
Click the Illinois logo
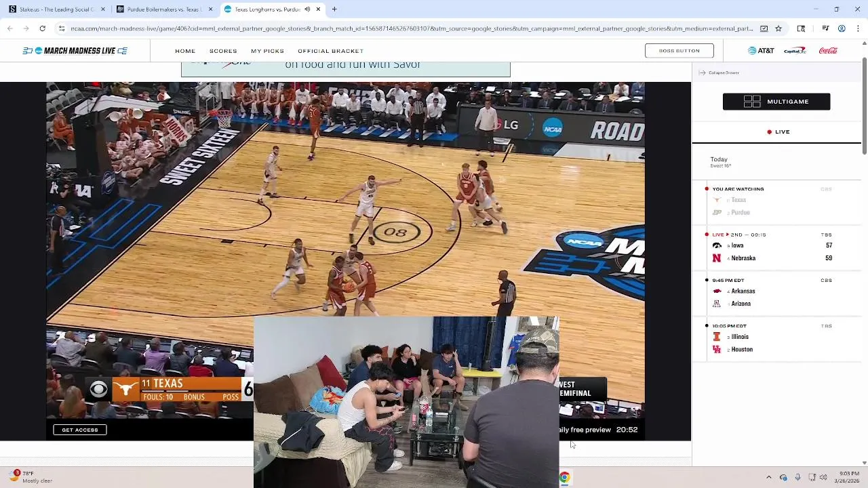pyautogui.click(x=717, y=337)
